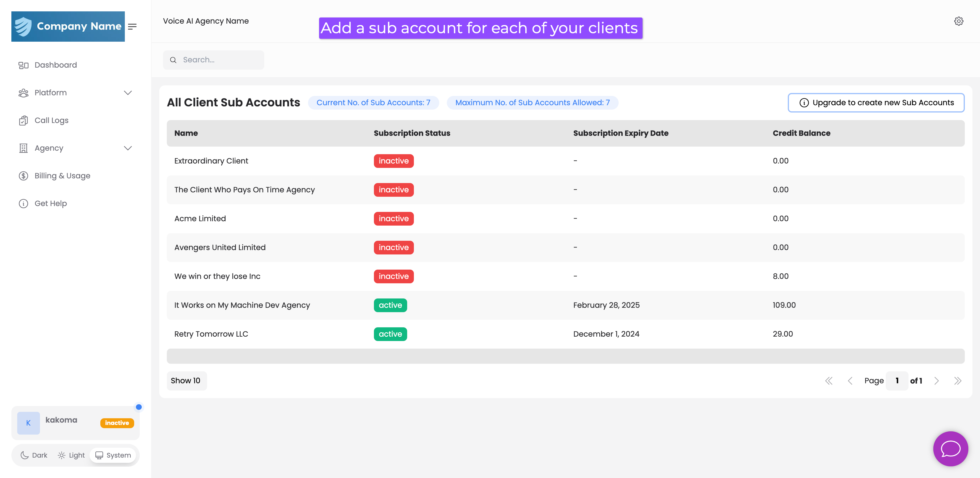Click the Search input field

coord(219,60)
